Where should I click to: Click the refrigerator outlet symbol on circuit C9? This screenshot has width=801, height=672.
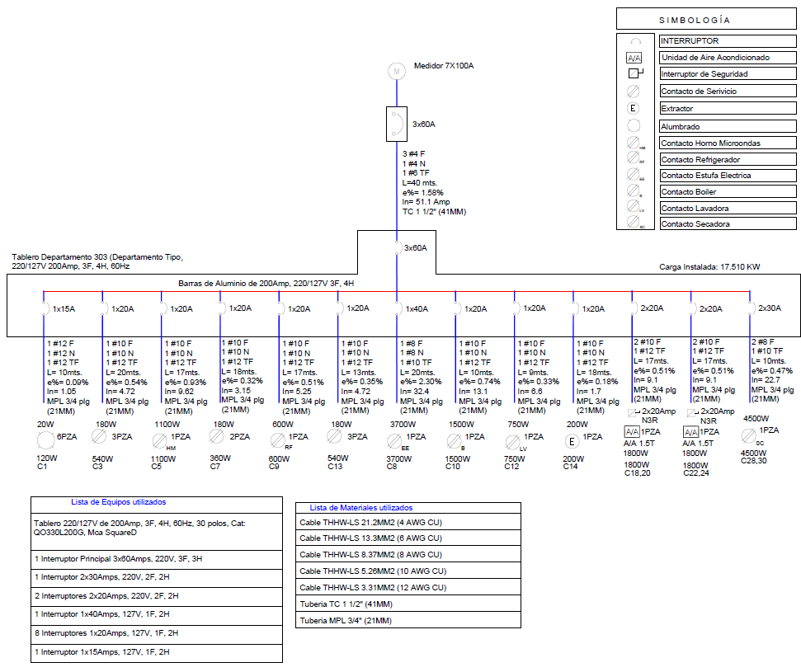pyautogui.click(x=278, y=439)
